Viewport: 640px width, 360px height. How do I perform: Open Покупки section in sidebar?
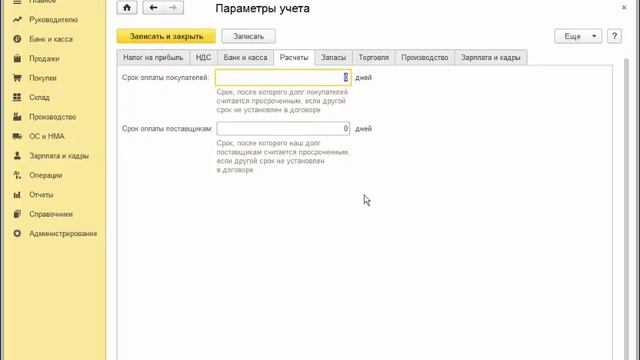pos(43,78)
